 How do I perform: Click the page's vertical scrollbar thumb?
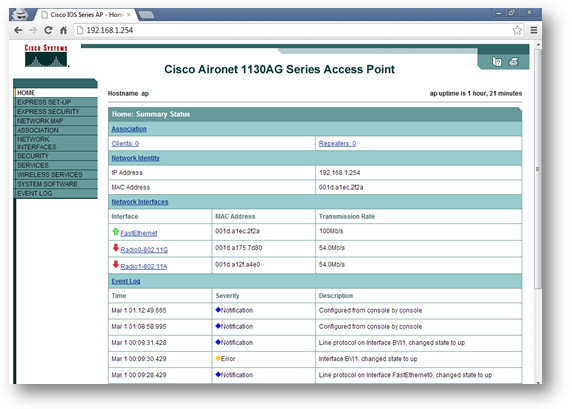(538, 169)
